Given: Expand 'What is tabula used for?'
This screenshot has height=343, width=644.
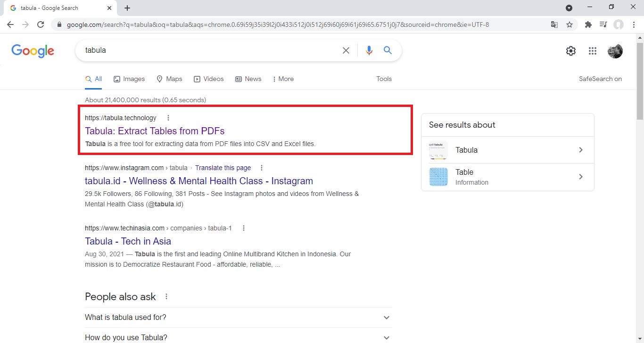Looking at the screenshot, I should point(239,318).
